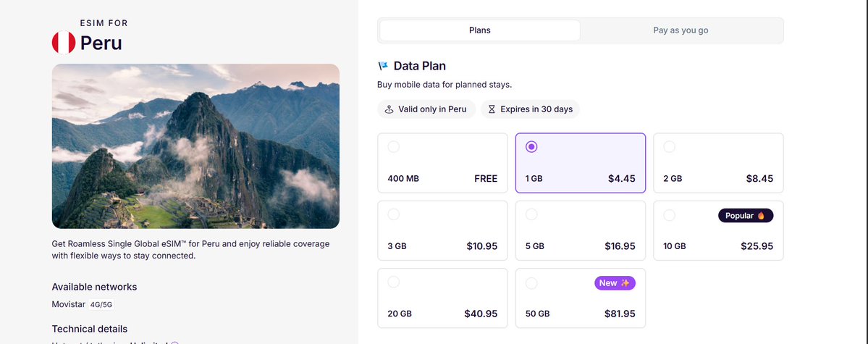Screen dimensions: 868x344
Task: Click the 4G/5G network badge
Action: tap(101, 304)
